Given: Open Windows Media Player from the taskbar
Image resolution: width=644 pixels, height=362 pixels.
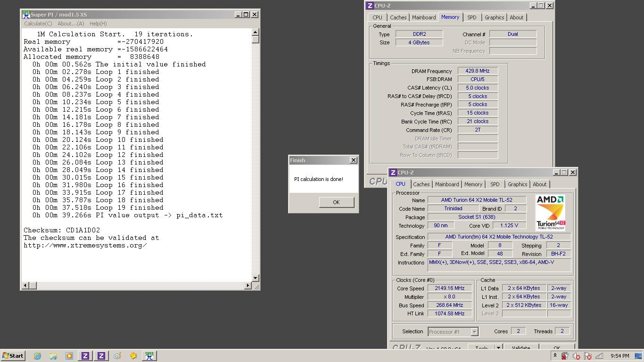Looking at the screenshot, I should pos(69,356).
